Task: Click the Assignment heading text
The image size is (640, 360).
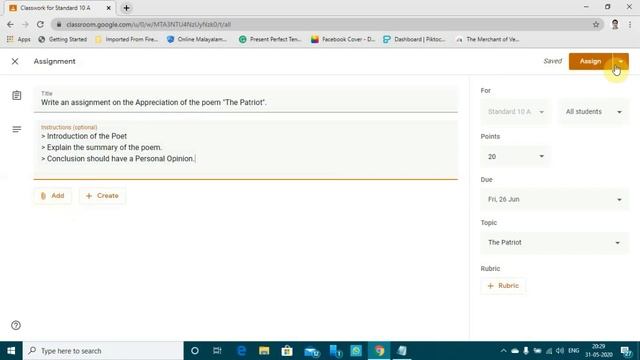Action: (55, 61)
